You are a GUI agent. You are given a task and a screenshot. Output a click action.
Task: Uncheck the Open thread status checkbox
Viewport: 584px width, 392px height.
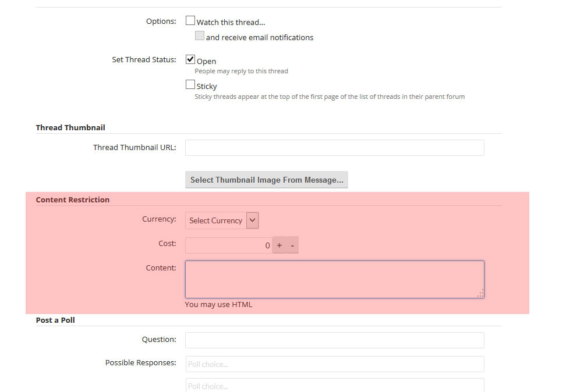(x=190, y=60)
